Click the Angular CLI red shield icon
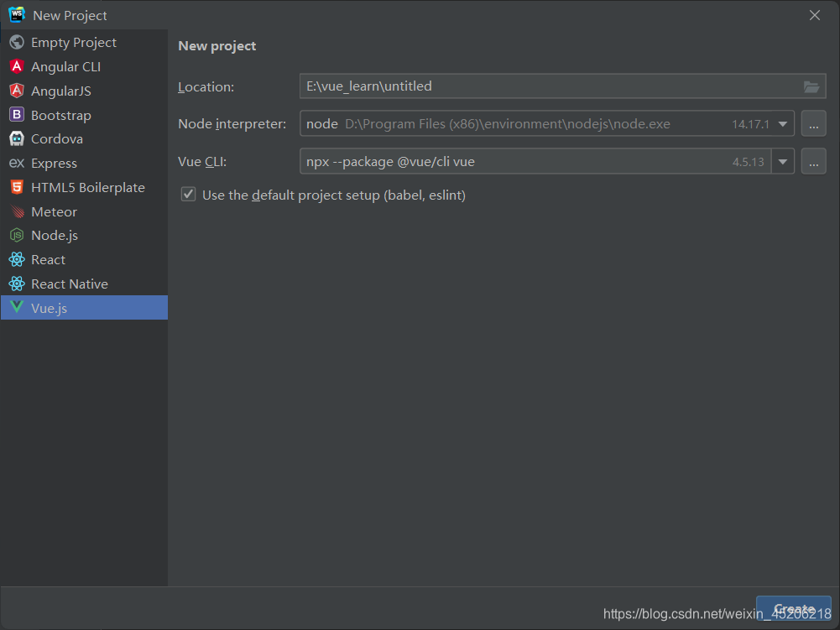This screenshot has width=840, height=630. (17, 66)
